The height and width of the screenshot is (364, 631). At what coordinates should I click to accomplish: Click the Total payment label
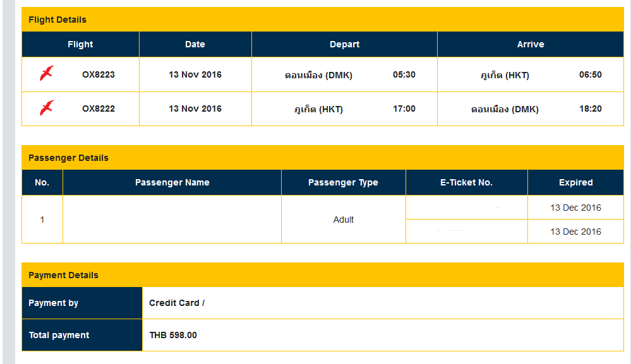[59, 335]
